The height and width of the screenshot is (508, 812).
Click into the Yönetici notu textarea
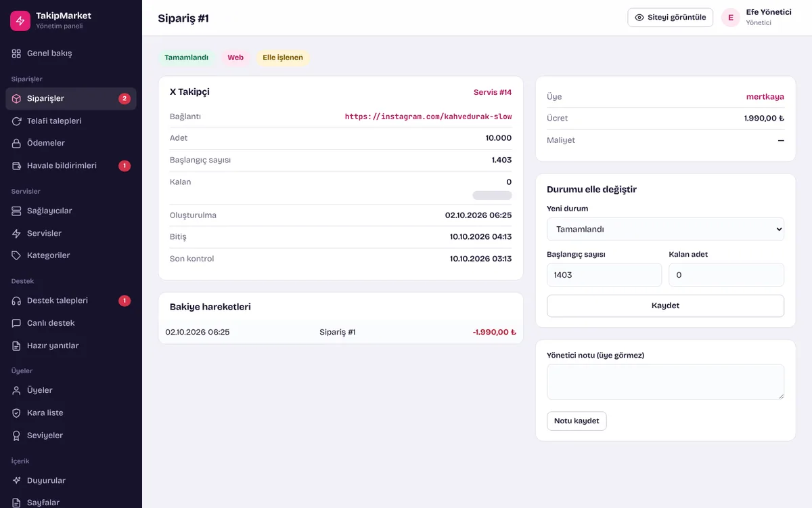click(x=665, y=382)
